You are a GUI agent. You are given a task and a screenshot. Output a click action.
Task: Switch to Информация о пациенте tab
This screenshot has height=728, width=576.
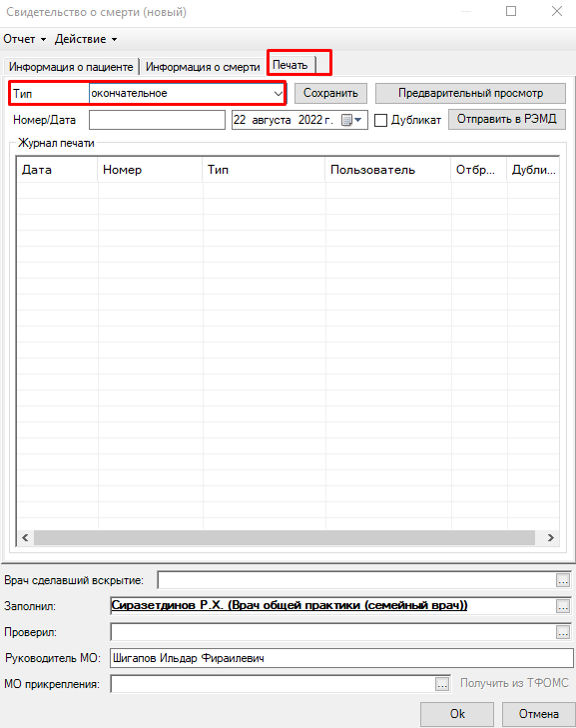point(71,67)
